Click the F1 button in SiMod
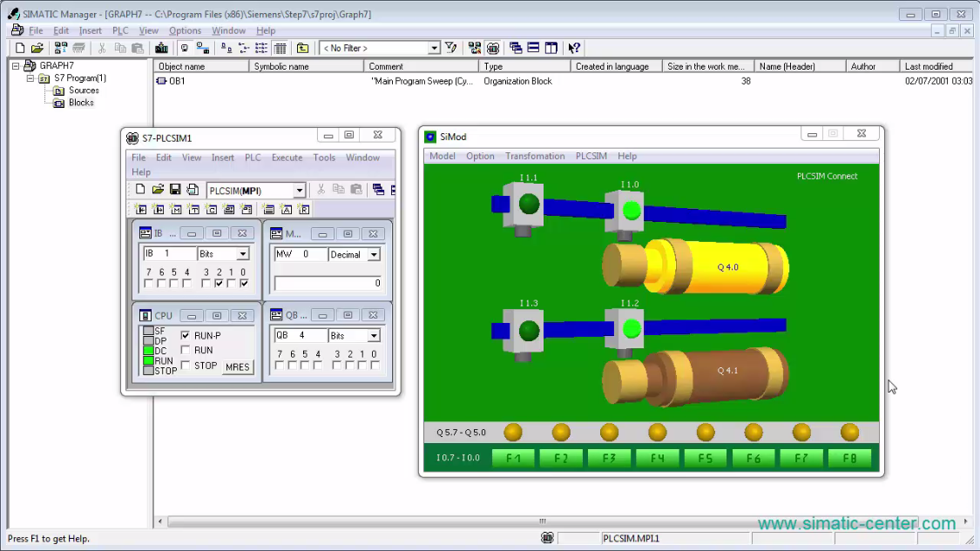The width and height of the screenshot is (980, 551). pyautogui.click(x=513, y=458)
